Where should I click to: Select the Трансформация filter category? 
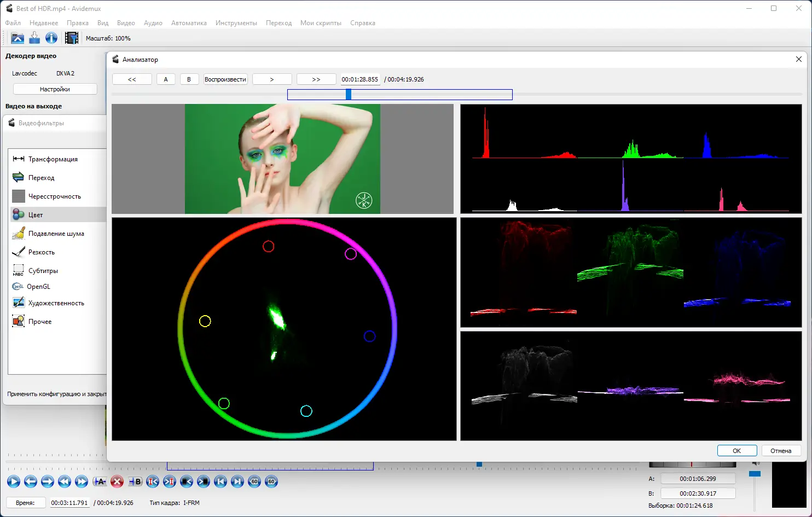pyautogui.click(x=53, y=159)
